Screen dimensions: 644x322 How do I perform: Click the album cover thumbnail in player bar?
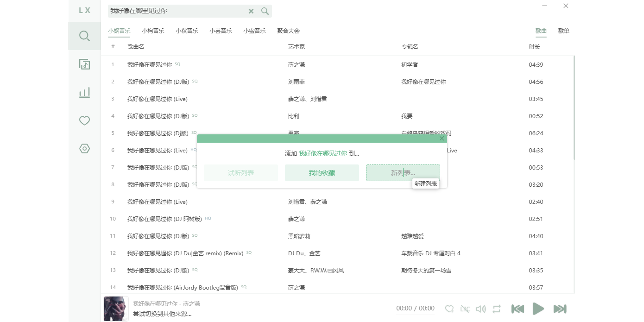116,309
